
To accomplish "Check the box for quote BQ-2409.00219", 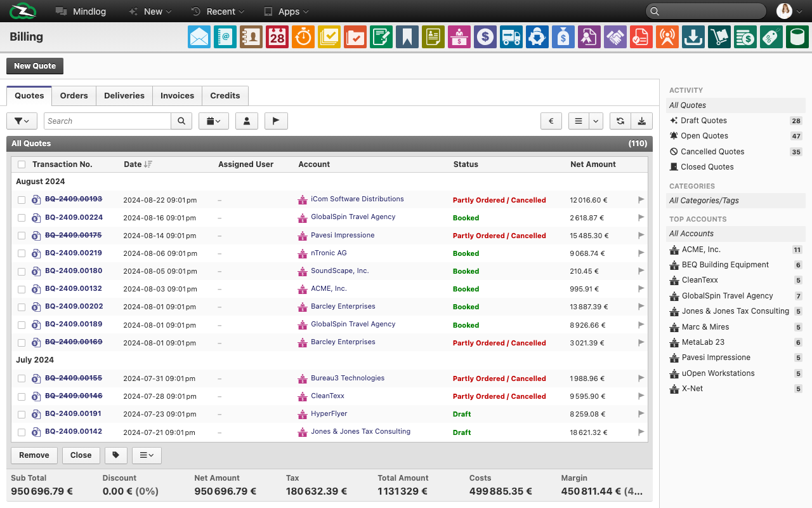I will coord(22,253).
